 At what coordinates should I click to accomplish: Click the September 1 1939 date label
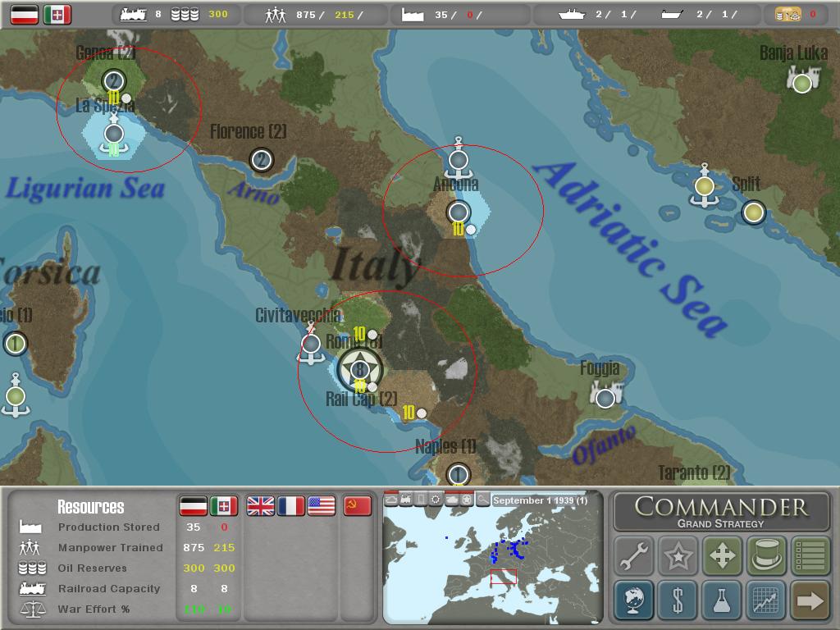click(x=540, y=500)
